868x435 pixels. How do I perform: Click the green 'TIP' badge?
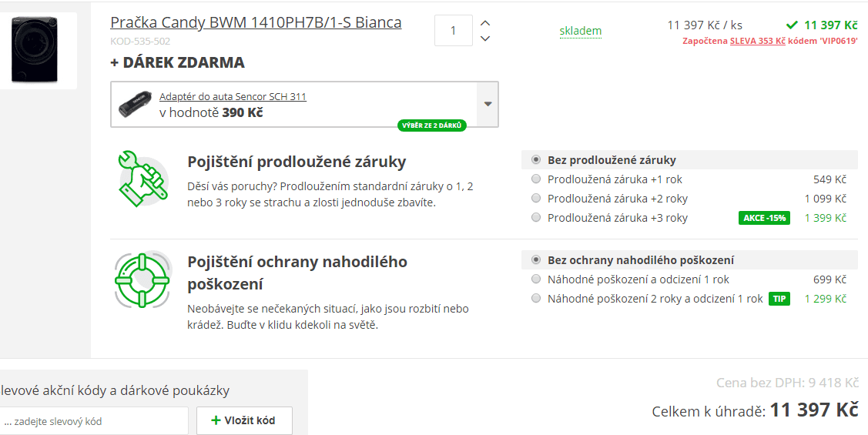click(x=779, y=299)
